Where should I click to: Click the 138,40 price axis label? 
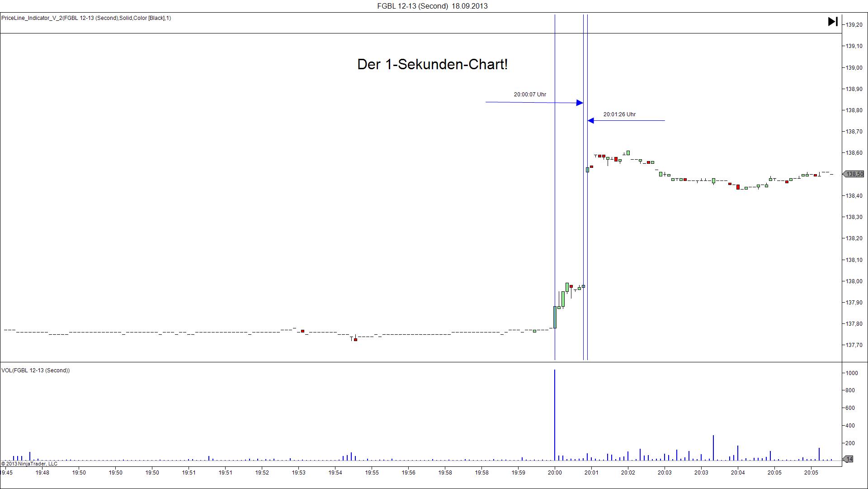click(854, 196)
